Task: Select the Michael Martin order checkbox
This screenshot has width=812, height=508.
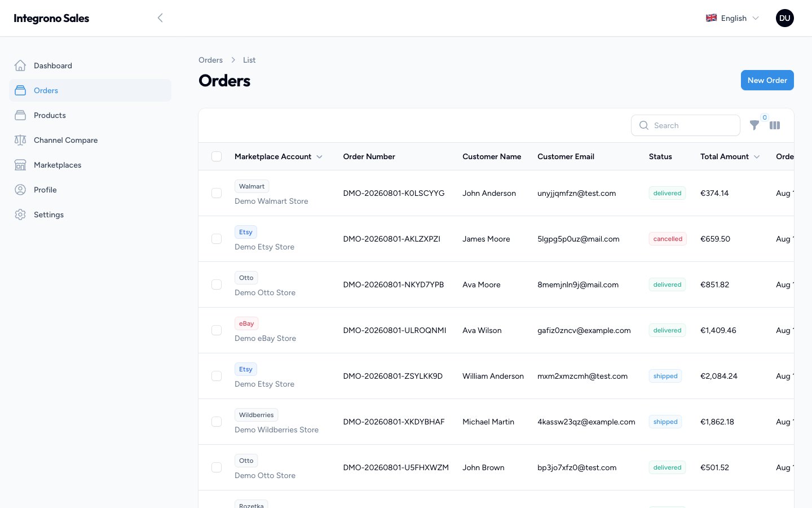Action: click(217, 422)
